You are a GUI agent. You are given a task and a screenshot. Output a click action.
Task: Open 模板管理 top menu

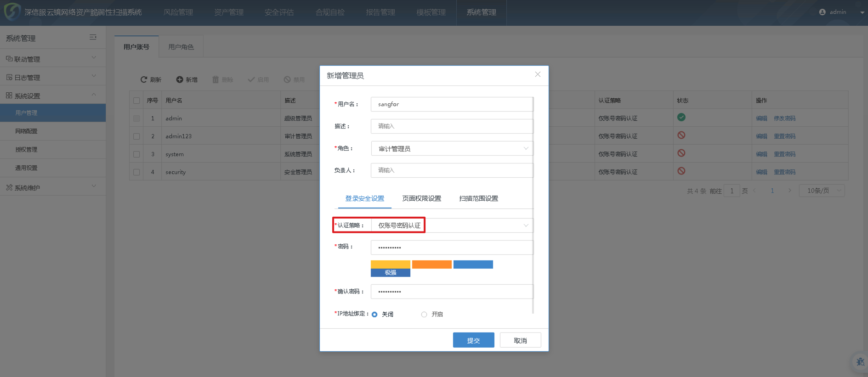point(431,12)
